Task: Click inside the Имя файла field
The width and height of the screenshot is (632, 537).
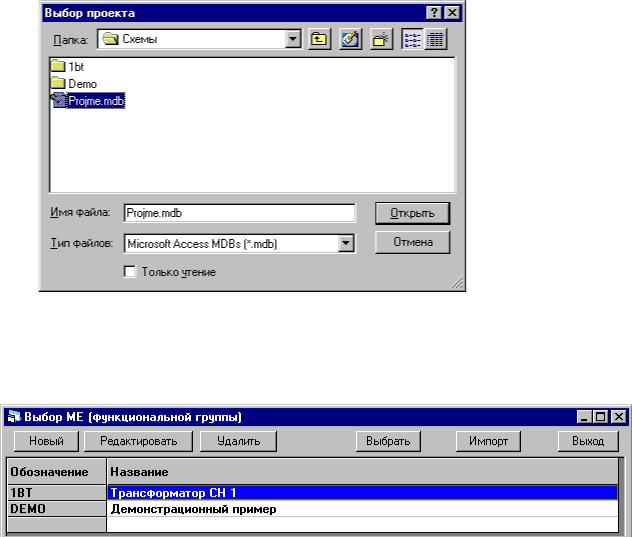Action: 238,213
